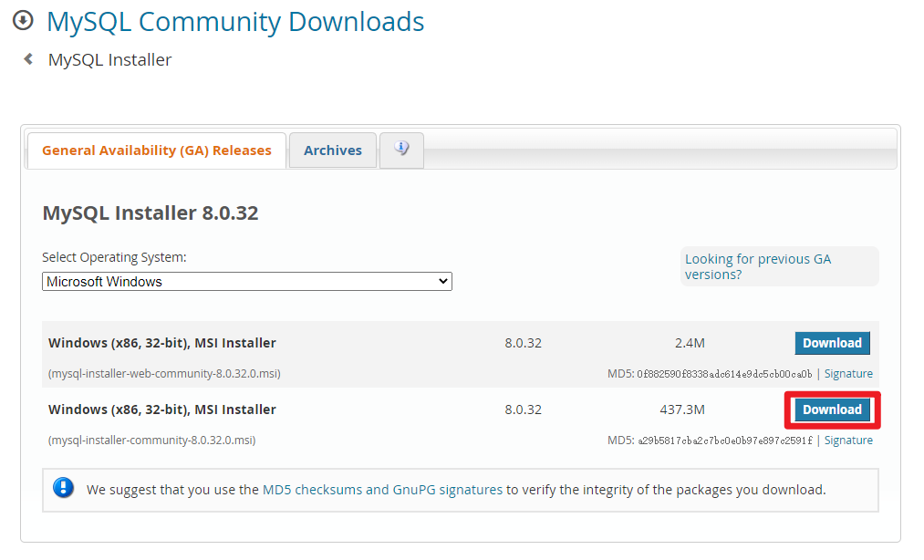
Task: Open Signature link for web installer
Action: click(848, 374)
